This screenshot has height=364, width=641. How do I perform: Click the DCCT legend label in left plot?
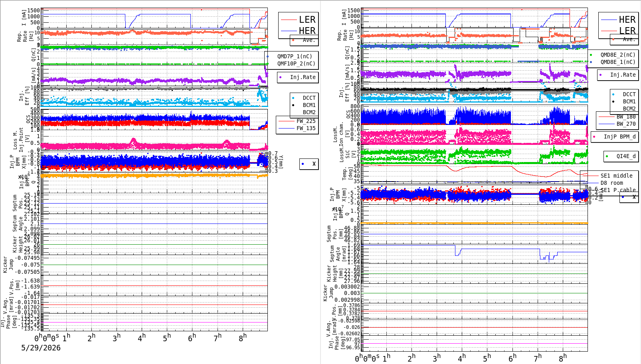(309, 98)
